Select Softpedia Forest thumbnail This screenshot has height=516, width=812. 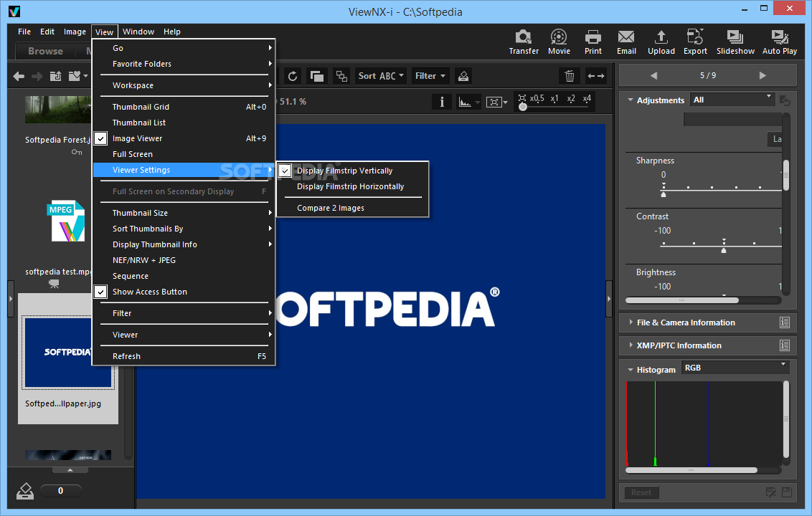tap(58, 109)
